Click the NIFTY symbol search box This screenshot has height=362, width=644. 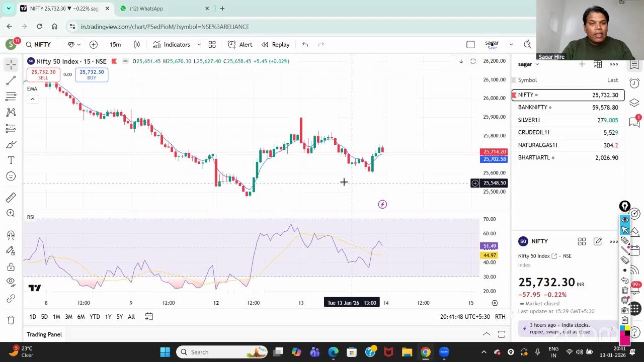click(42, 44)
